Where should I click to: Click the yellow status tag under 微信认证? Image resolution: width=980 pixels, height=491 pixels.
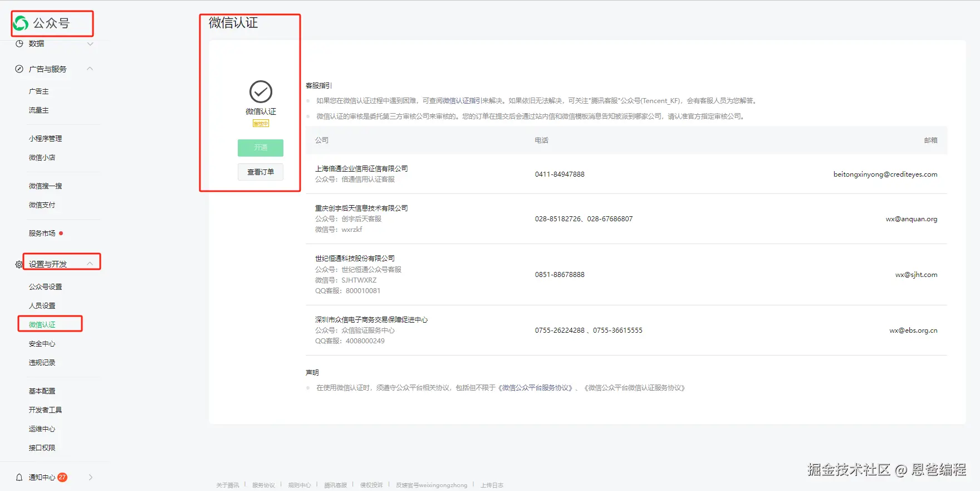(x=261, y=124)
